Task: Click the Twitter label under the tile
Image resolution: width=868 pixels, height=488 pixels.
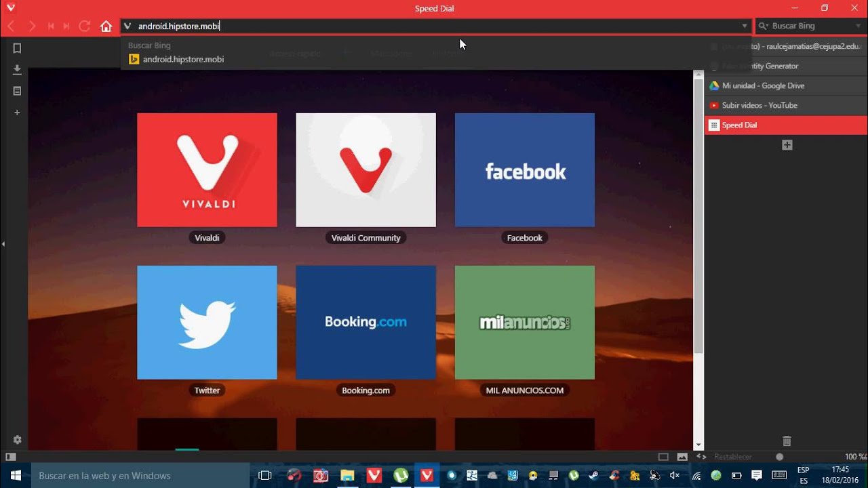Action: (x=207, y=390)
